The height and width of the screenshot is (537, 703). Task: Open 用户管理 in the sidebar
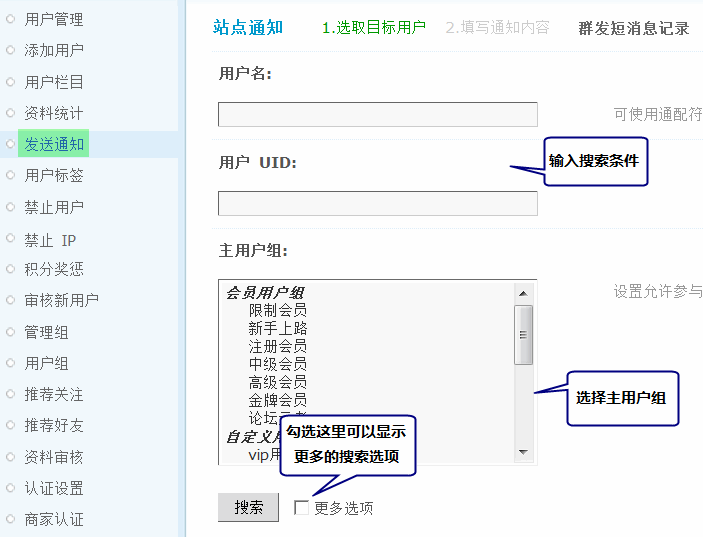coord(54,19)
